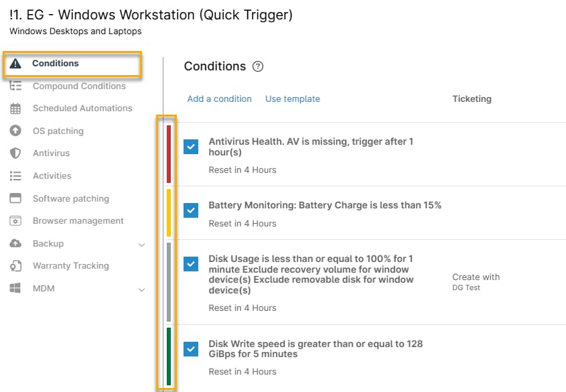Uncheck the Antivirus Health condition checkbox

[x=192, y=147]
